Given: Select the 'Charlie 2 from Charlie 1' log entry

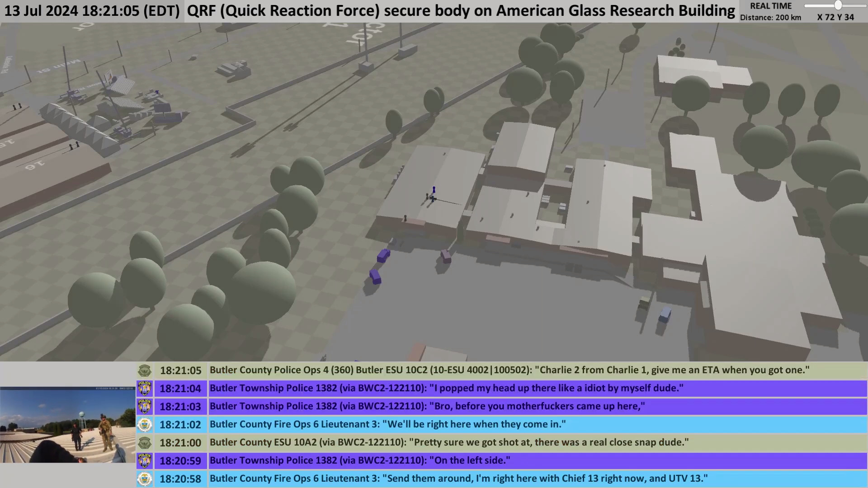Looking at the screenshot, I should pos(509,371).
